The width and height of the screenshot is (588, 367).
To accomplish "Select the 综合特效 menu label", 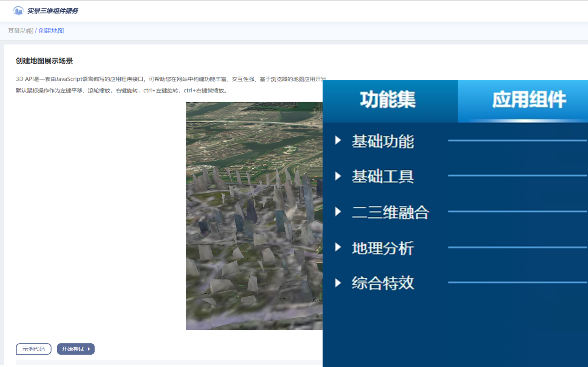I will tap(383, 283).
